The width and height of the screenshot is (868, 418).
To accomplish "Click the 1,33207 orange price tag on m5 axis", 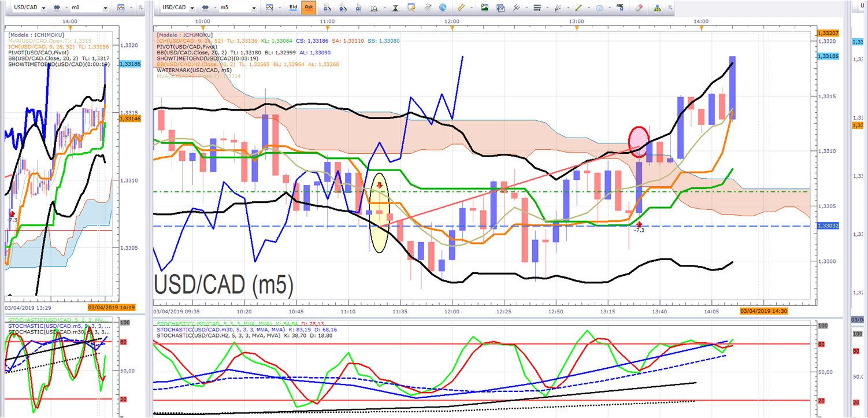I will coord(829,34).
